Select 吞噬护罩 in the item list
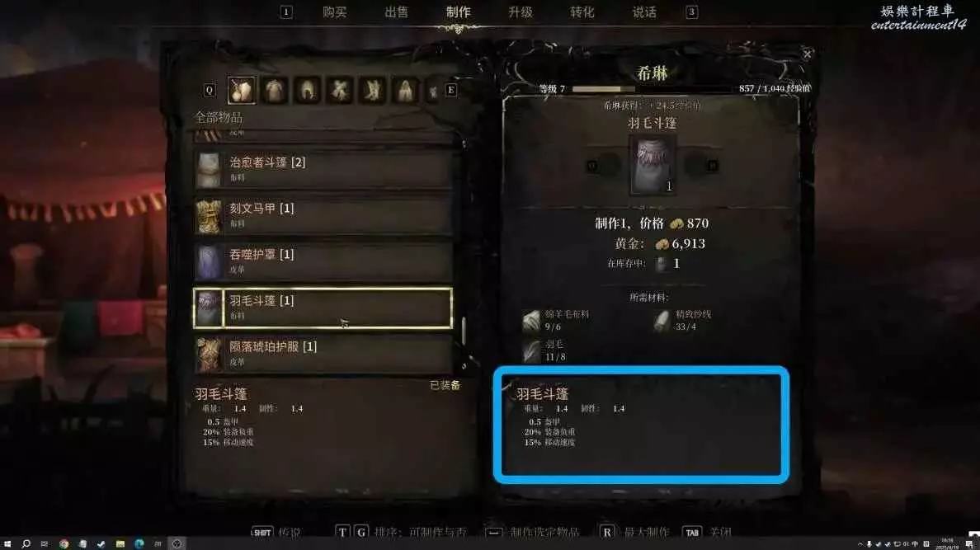The width and height of the screenshot is (980, 550). tap(323, 261)
